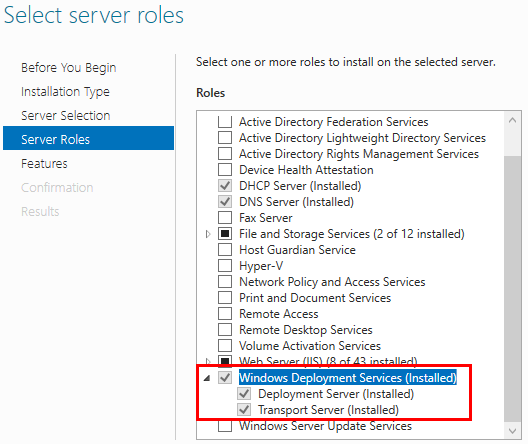Select the Server Roles step
Screen dimensions: 528x444
88,138
